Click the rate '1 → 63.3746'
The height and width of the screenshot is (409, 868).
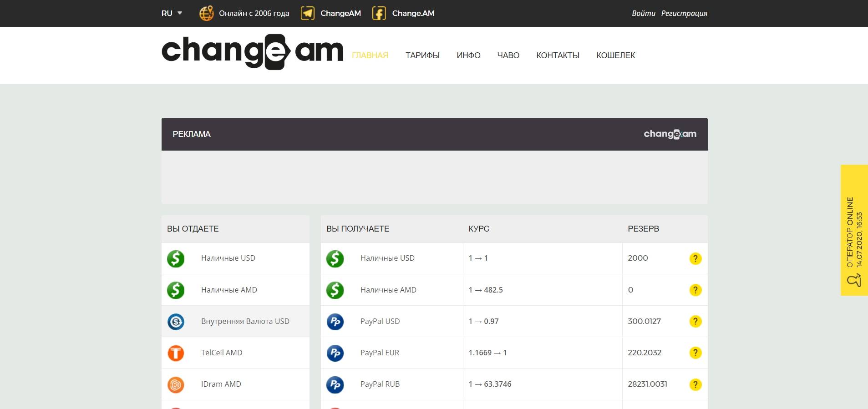point(490,384)
